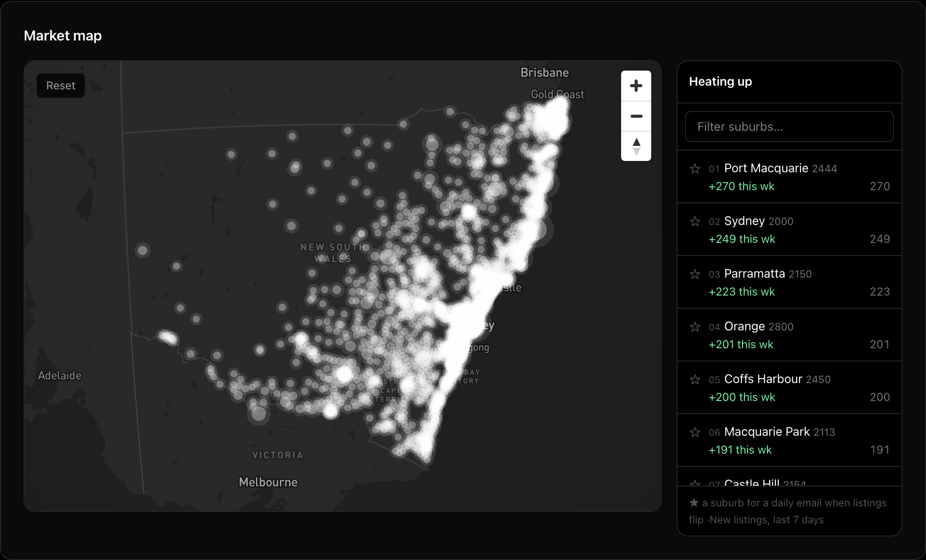The image size is (926, 560).
Task: Star the Sydney 2000 suburb
Action: (x=695, y=221)
